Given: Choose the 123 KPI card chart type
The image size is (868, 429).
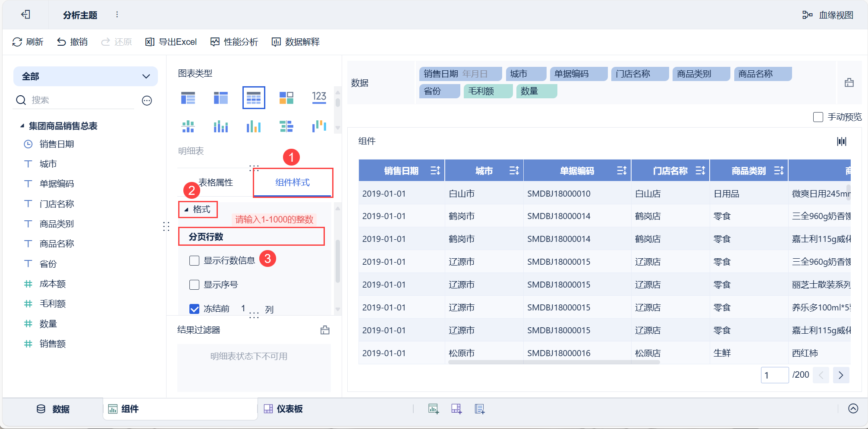Looking at the screenshot, I should (319, 97).
